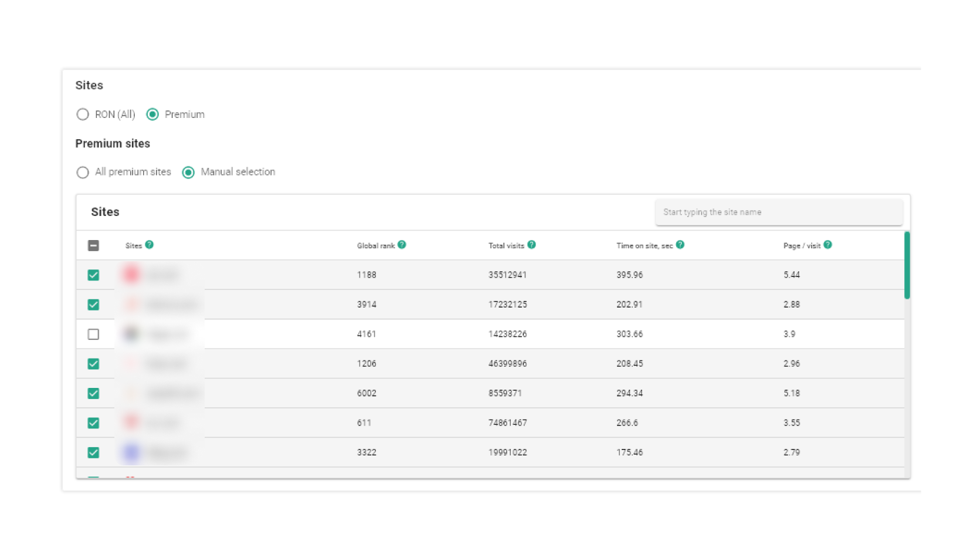
Task: Sort by Global rank column header
Action: click(375, 246)
